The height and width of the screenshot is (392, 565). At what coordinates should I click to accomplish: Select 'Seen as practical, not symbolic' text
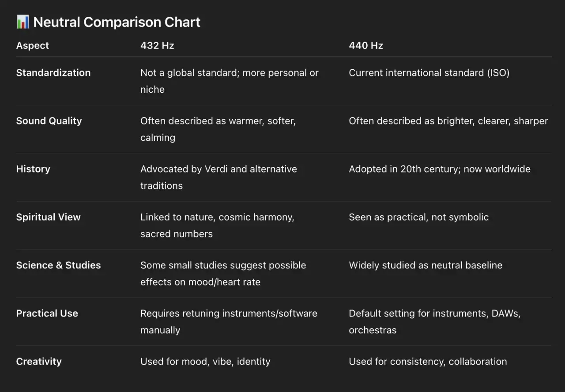419,217
